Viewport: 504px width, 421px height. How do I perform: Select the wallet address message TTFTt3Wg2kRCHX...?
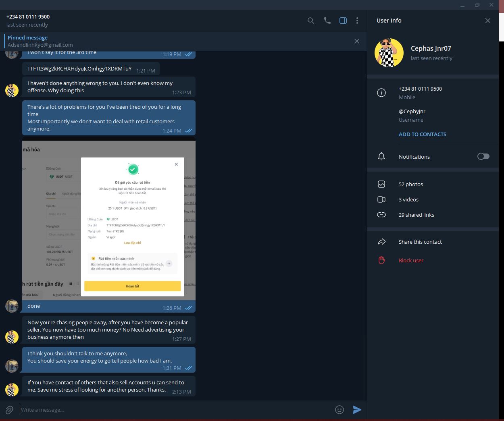pos(91,69)
